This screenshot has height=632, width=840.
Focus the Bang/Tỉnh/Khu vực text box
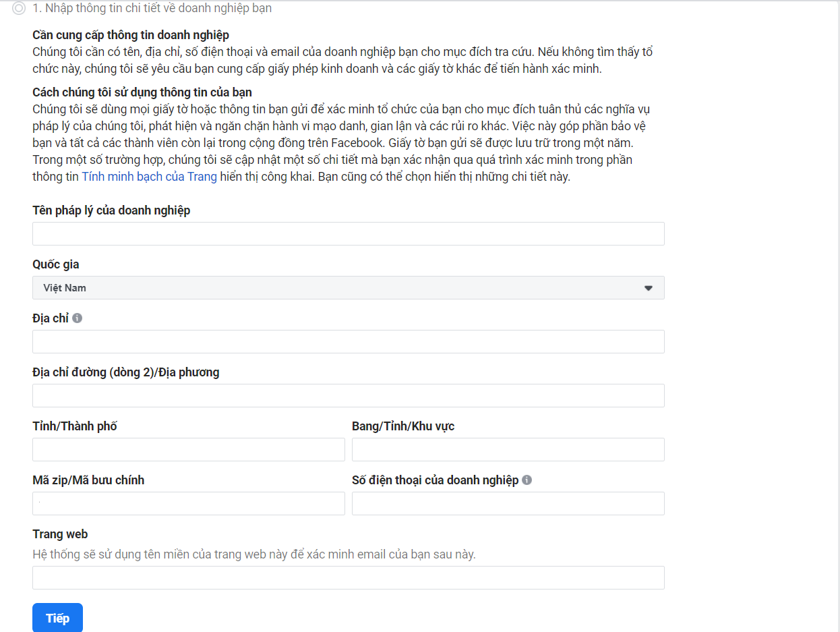point(508,450)
